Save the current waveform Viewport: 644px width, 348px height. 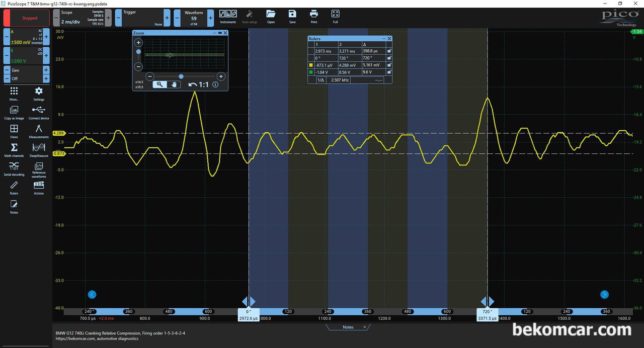292,16
